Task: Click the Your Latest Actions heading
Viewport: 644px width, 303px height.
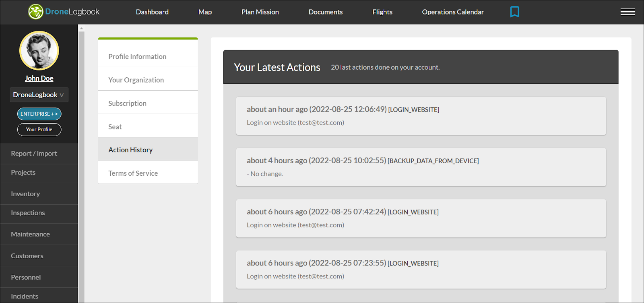Action: click(x=277, y=67)
